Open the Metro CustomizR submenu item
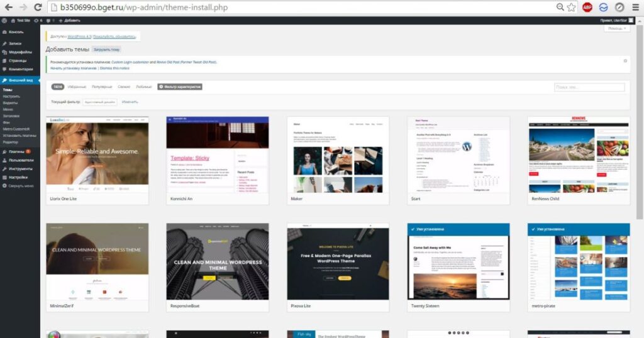The image size is (644, 338). (x=16, y=129)
